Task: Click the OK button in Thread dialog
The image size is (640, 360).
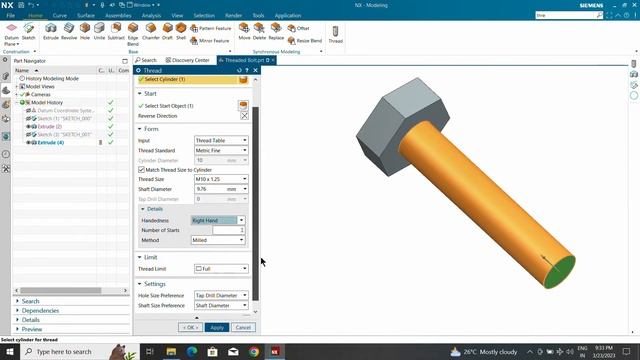Action: pyautogui.click(x=190, y=327)
